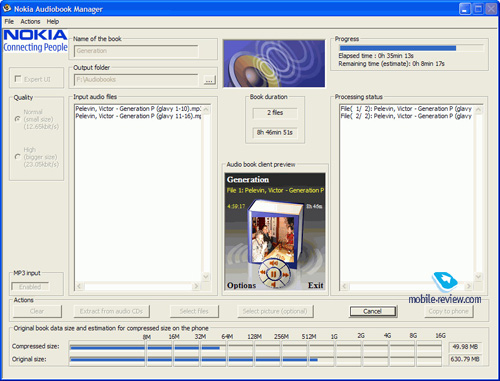The width and height of the screenshot is (500, 381).
Task: Click processing status scroll up arrow
Action: coord(479,109)
